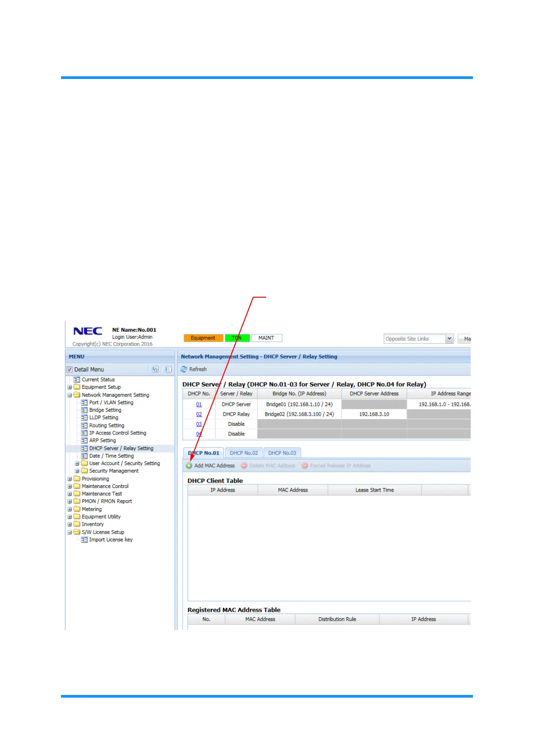Open Routing Setting in the menu tree
534x756 pixels.
coord(107,426)
